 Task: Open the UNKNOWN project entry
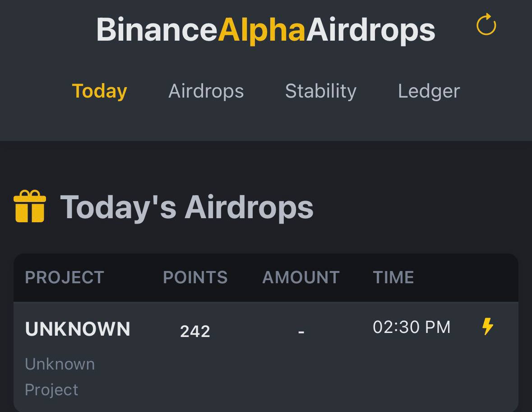tap(78, 329)
